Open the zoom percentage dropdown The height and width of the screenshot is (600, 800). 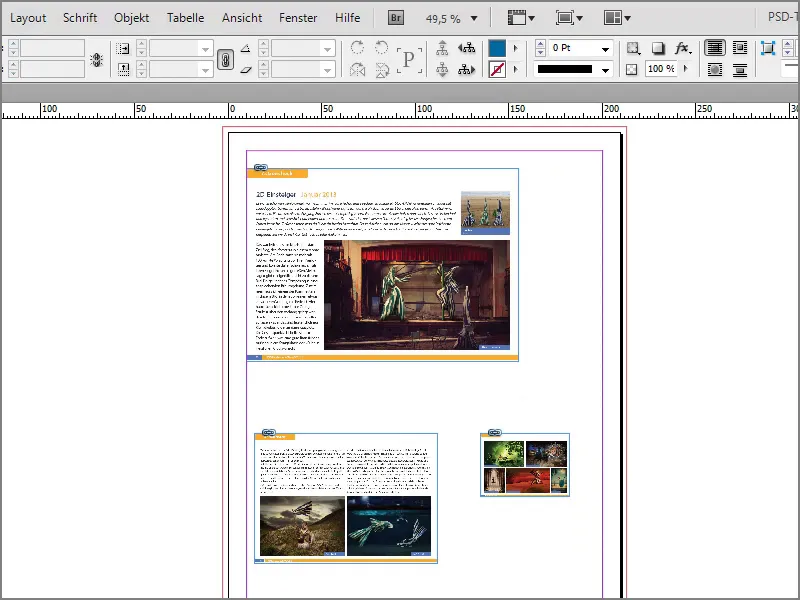tap(474, 16)
